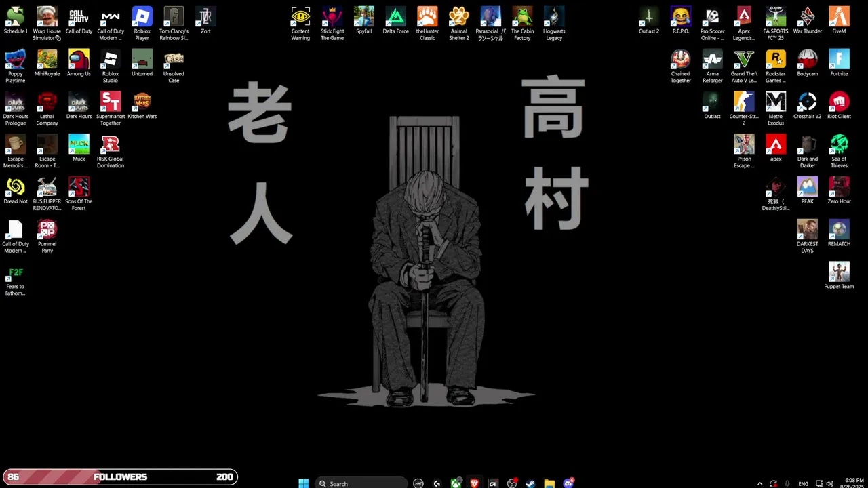Open the Hogwarts Legacy icon
This screenshot has width=868, height=488.
tap(554, 24)
